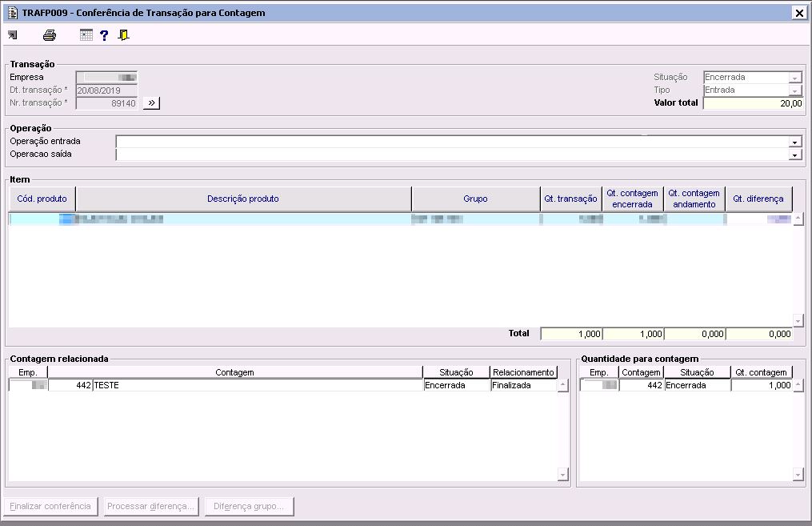Click contagem number 442 in Contagem relacionada
The image size is (812, 526).
(70, 385)
